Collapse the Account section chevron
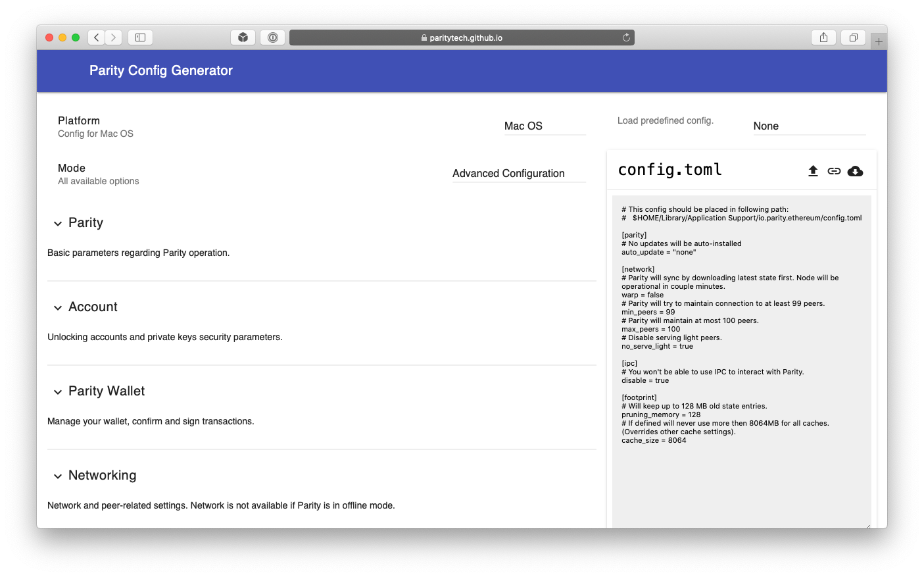The image size is (924, 577). [58, 308]
